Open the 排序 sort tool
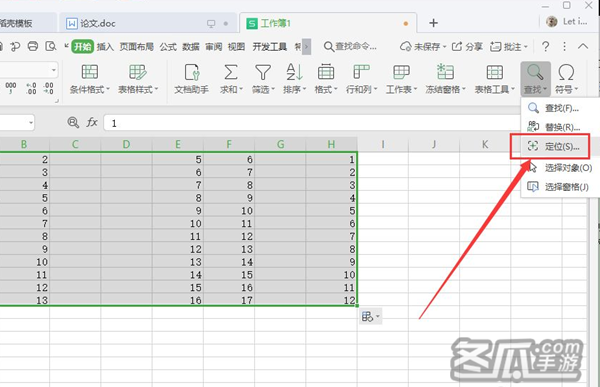 point(295,79)
